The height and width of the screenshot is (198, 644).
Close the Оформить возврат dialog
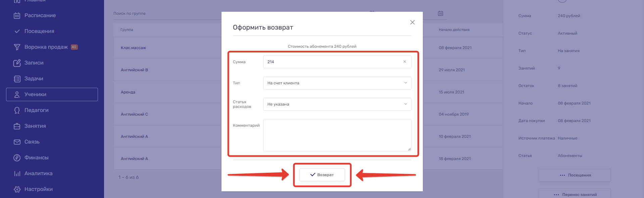412,23
